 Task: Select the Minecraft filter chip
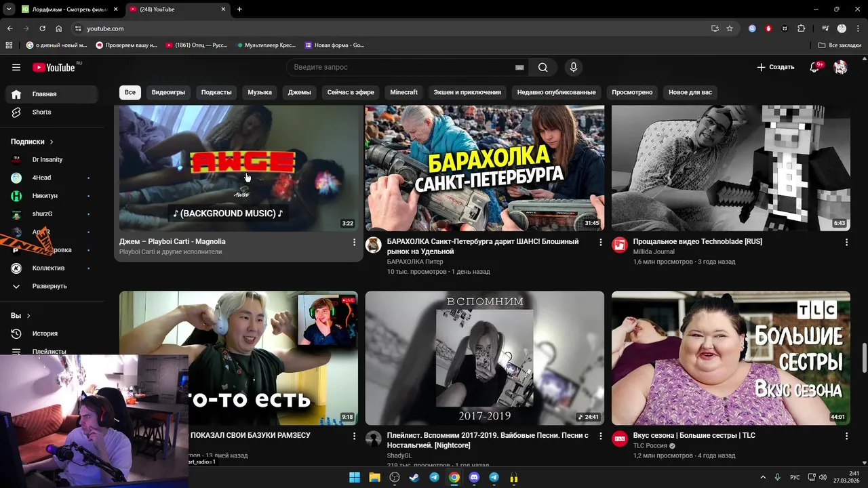(x=404, y=92)
